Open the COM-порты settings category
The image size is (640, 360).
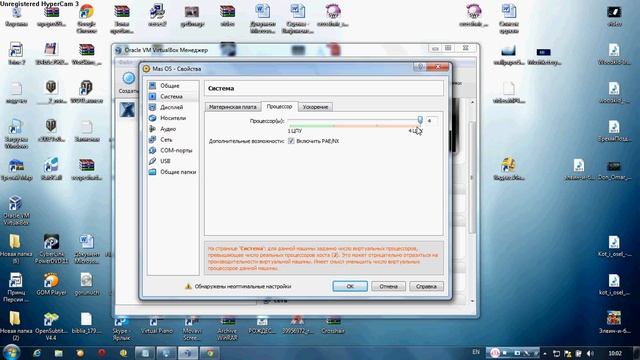point(173,151)
